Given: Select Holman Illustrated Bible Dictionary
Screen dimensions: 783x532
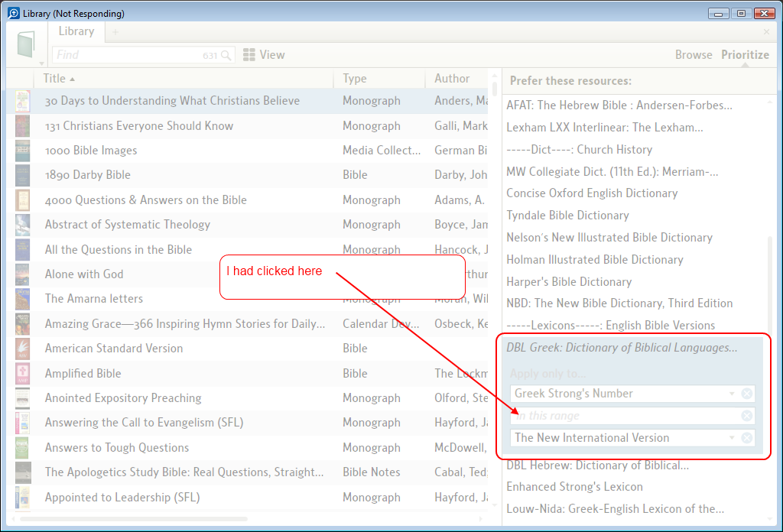Looking at the screenshot, I should (x=595, y=260).
